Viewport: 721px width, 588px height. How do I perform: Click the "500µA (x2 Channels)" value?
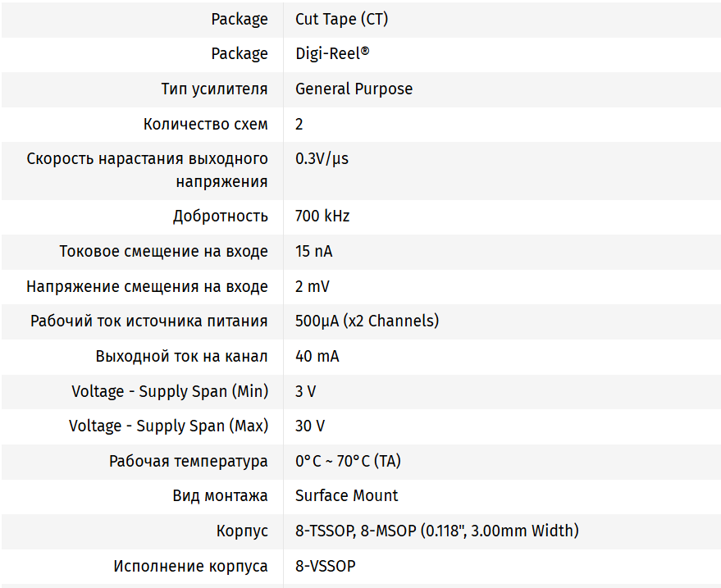(x=367, y=321)
